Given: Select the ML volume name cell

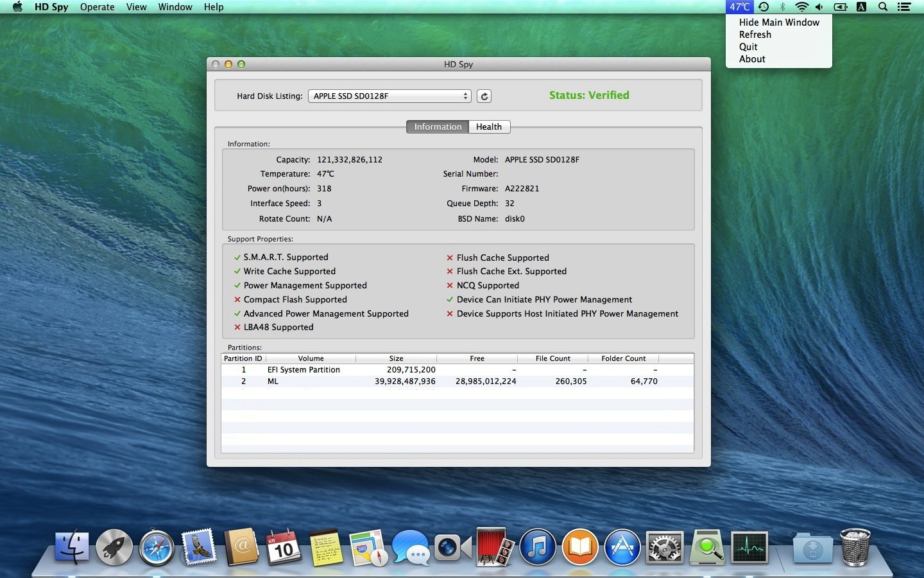Looking at the screenshot, I should click(x=273, y=381).
